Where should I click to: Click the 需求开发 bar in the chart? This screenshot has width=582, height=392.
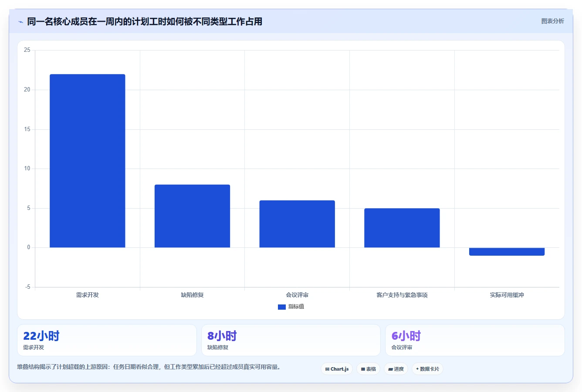pos(88,161)
